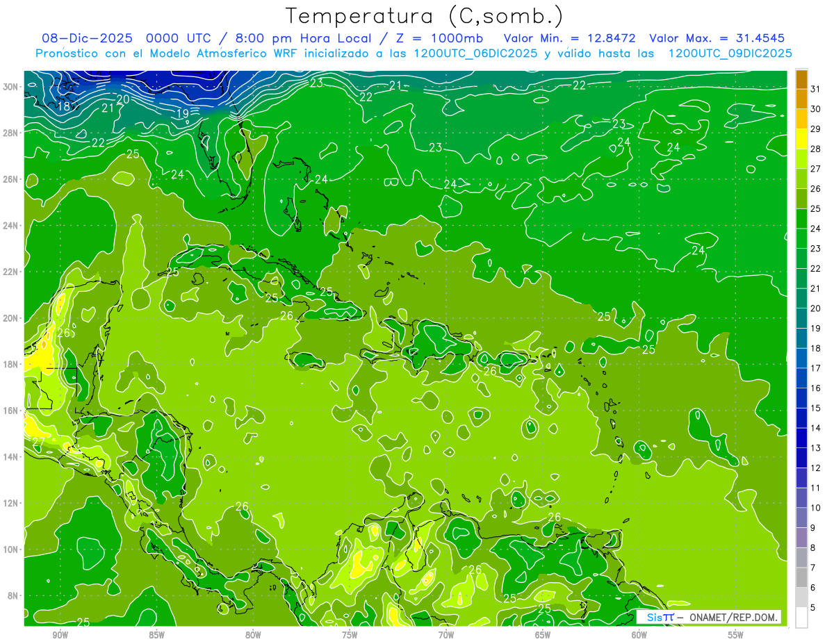
Task: Click the '8N' latitude axis label
Action: coord(14,595)
